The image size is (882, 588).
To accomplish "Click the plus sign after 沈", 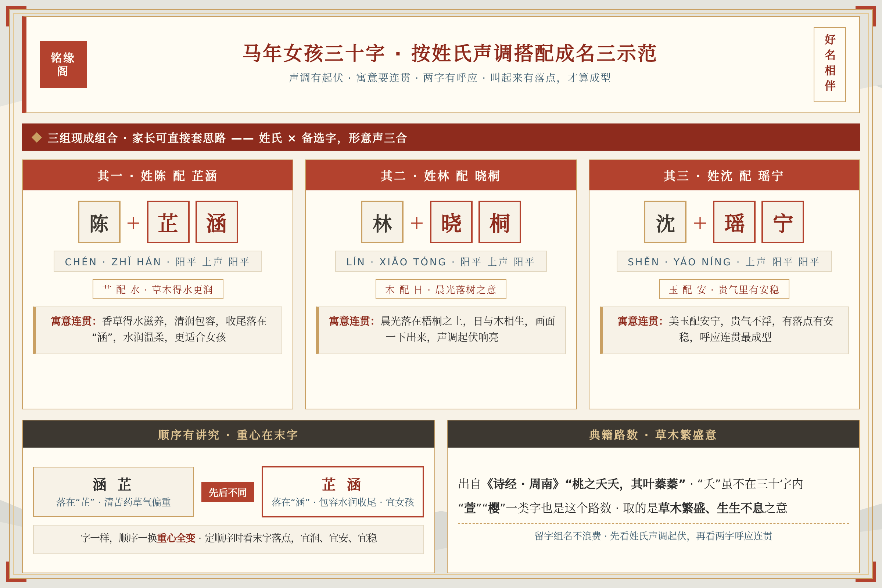I will tap(700, 223).
